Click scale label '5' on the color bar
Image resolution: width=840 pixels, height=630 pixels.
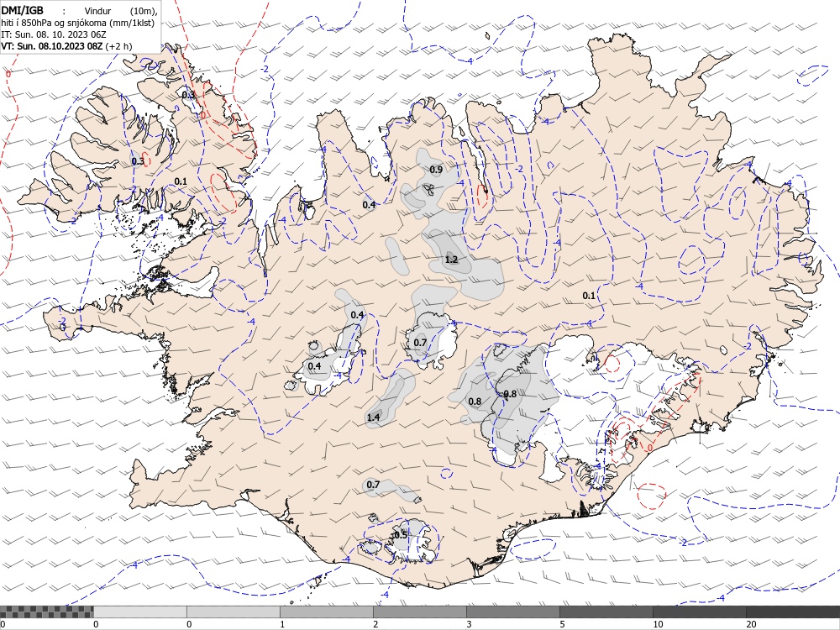[x=561, y=624]
